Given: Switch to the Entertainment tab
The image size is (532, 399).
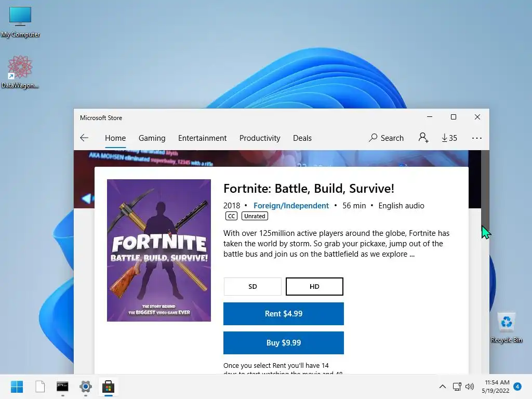Looking at the screenshot, I should [x=202, y=138].
